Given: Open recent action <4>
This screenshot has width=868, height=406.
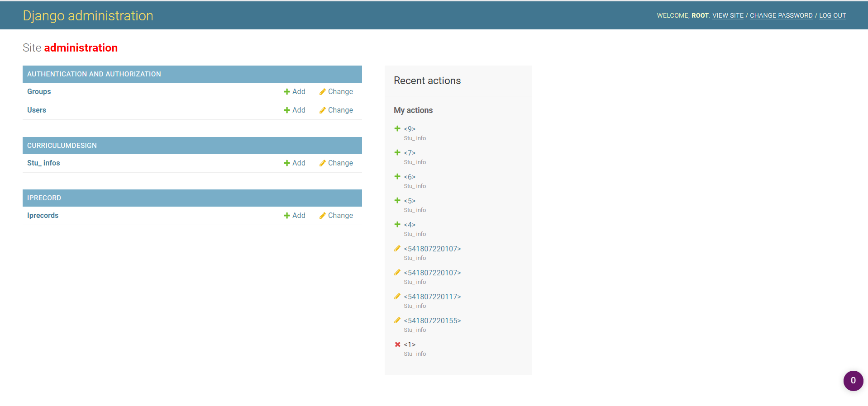Looking at the screenshot, I should 410,225.
